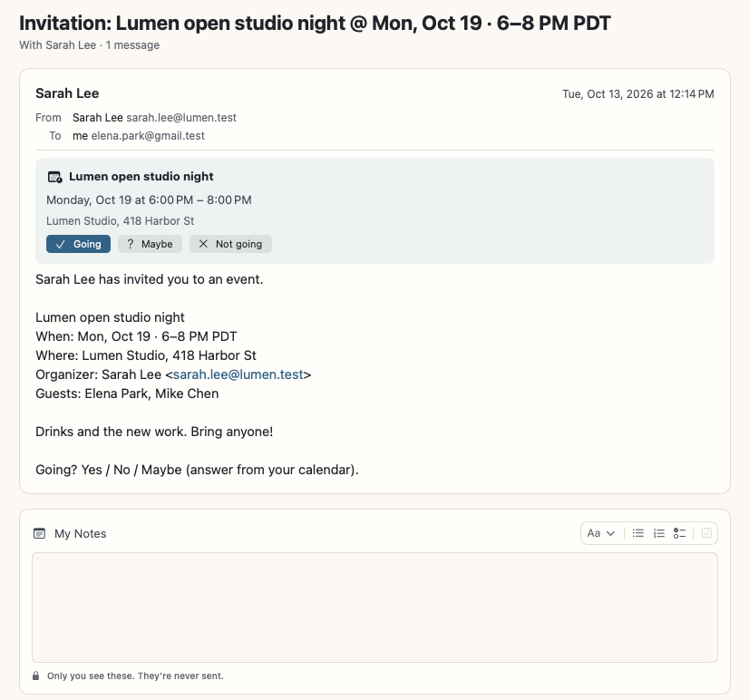Click 'Guests: Elena Park, Mike Chen' line
The height and width of the screenshot is (700, 749).
coord(127,394)
